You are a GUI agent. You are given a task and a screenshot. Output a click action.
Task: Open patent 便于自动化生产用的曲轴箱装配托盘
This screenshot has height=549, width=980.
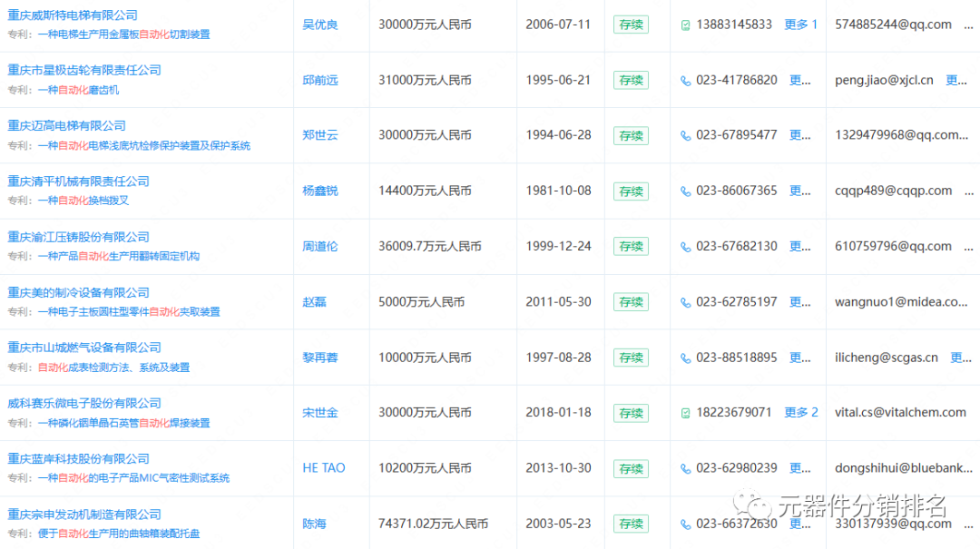[119, 534]
